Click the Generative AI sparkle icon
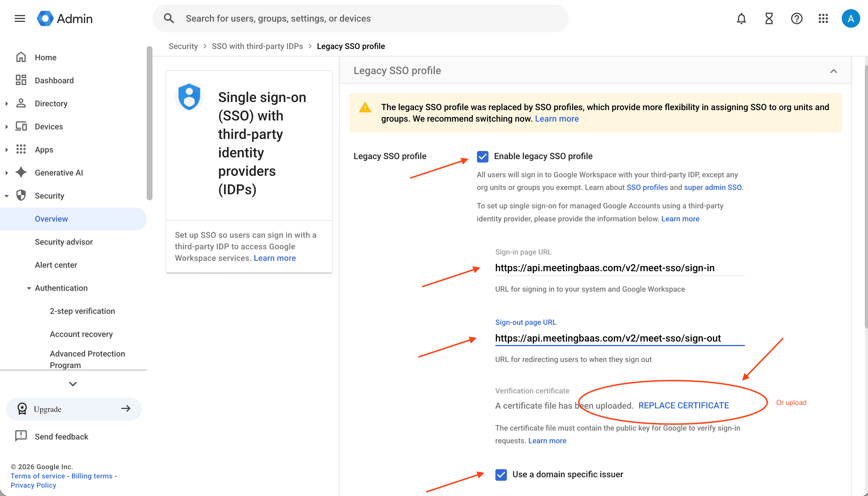The height and width of the screenshot is (496, 868). coord(21,172)
